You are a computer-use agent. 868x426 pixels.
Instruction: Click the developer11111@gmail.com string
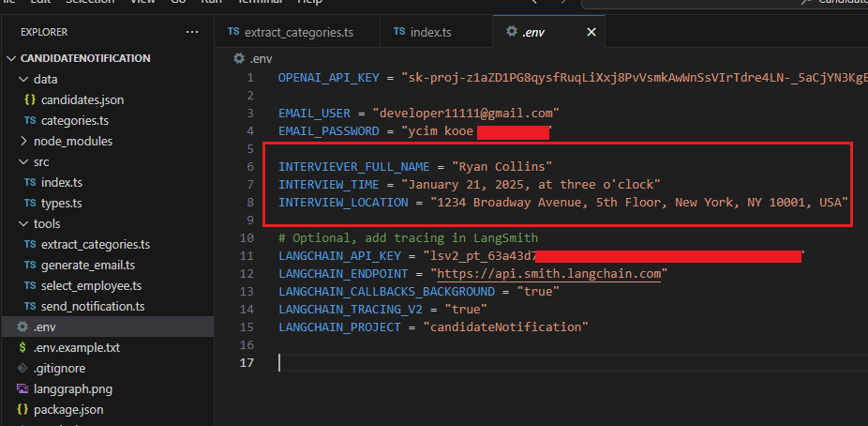pyautogui.click(x=466, y=113)
